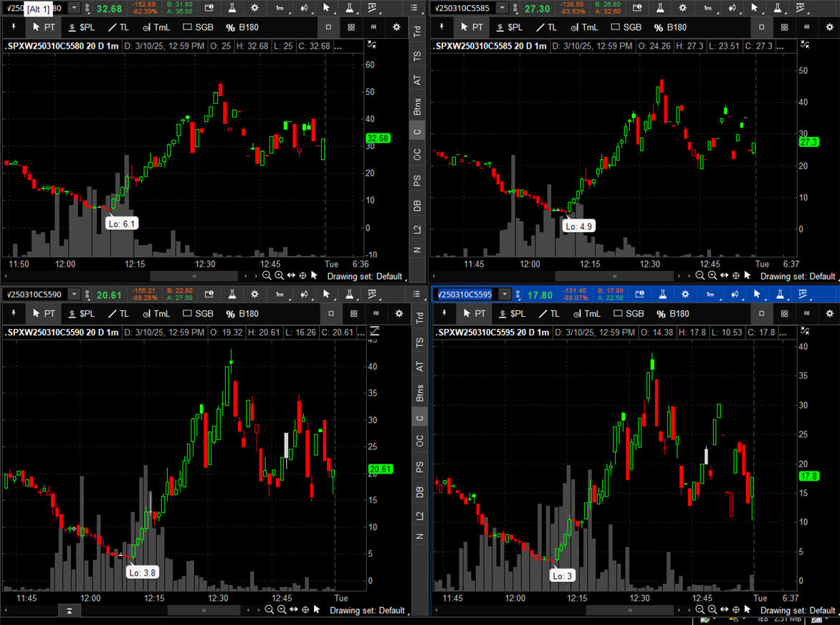Click Lo: 3.8 price bubble on C5590 chart

coord(143,573)
